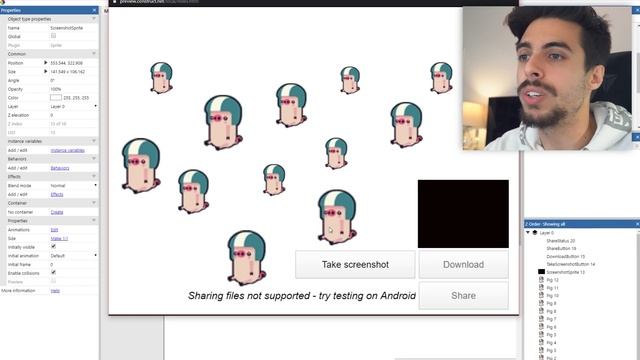The width and height of the screenshot is (640, 360).
Task: Click the black screenshot sprite in preview
Action: [463, 214]
